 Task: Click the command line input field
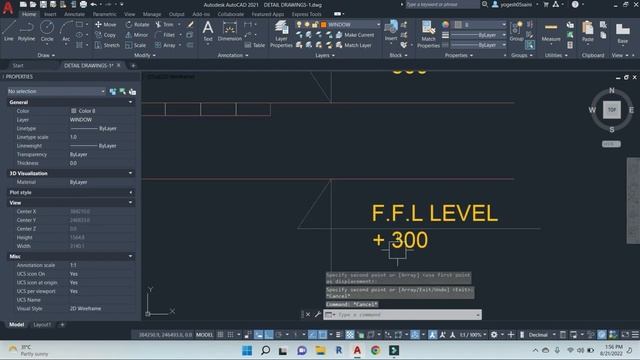pyautogui.click(x=406, y=315)
